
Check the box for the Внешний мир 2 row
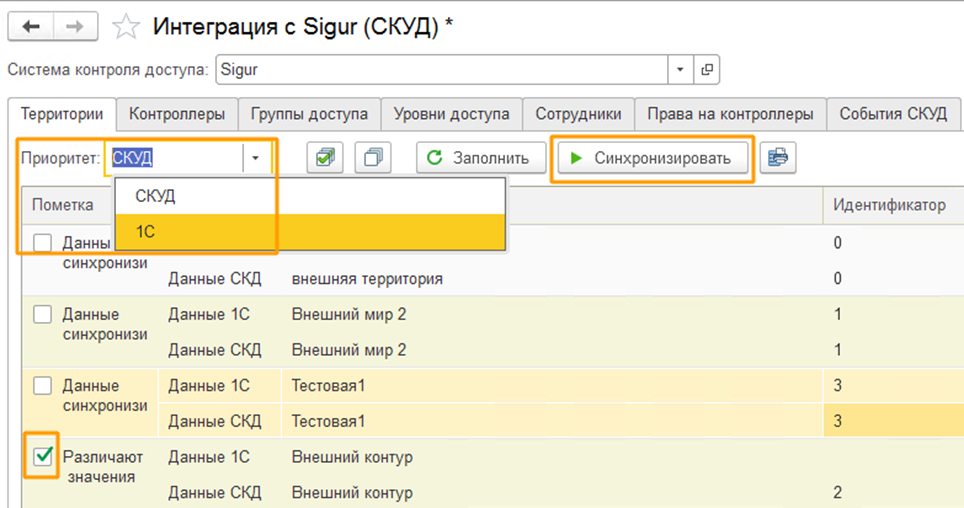[x=42, y=315]
